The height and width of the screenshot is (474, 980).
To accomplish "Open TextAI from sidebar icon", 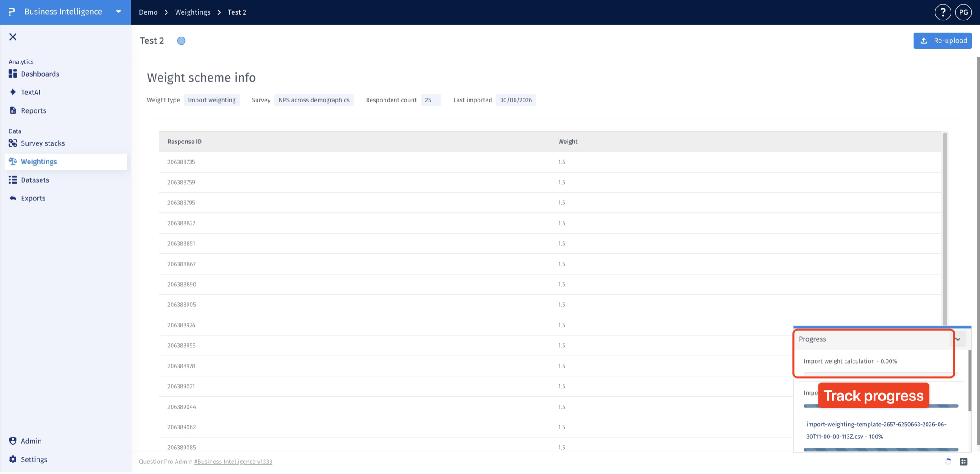I will 13,92.
